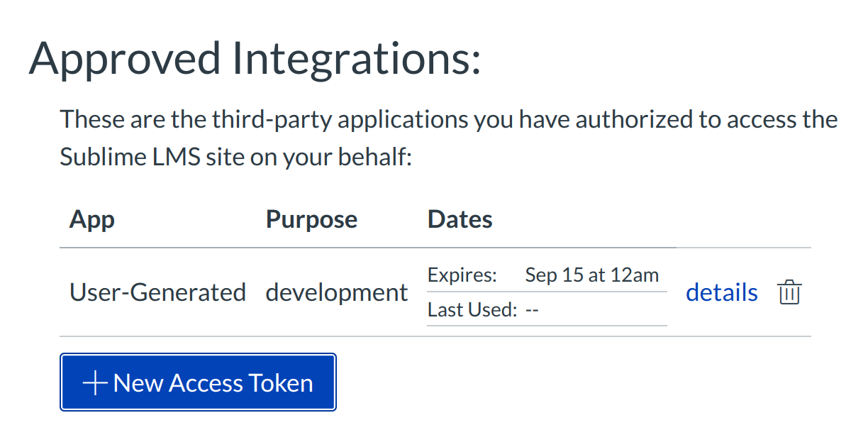868x430 pixels.
Task: Click the Expires label
Action: (x=462, y=275)
